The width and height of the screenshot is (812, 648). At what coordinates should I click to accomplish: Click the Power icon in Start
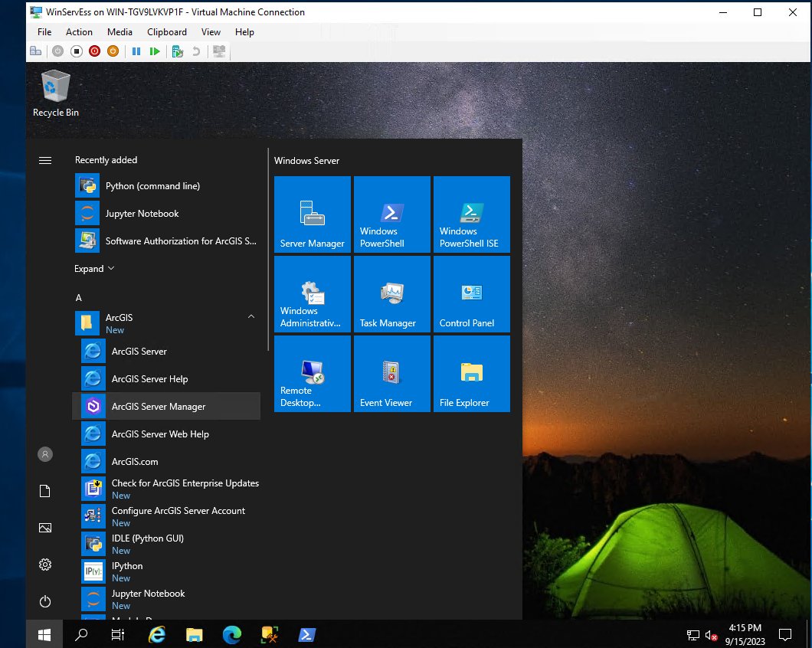tap(45, 601)
